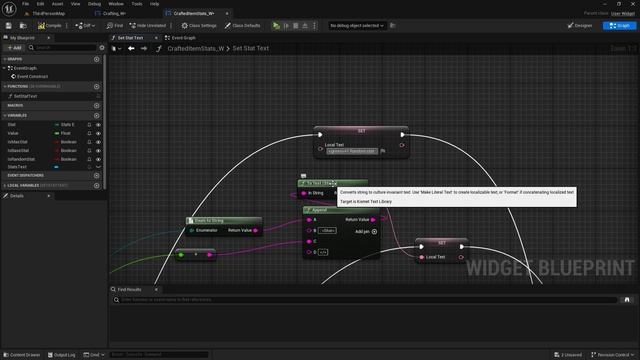Add a new event dispatcher plus icon
The image size is (640, 360).
click(96, 176)
